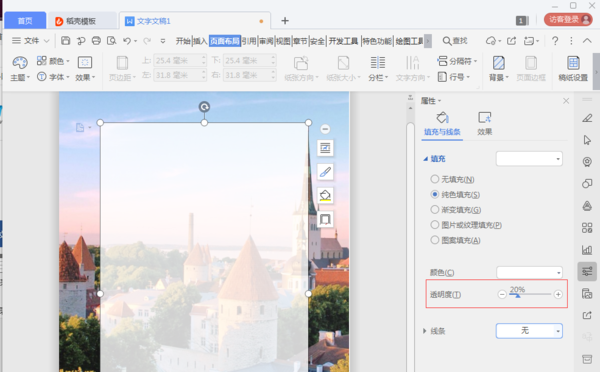Select the 渐变填充 radio option

click(435, 209)
